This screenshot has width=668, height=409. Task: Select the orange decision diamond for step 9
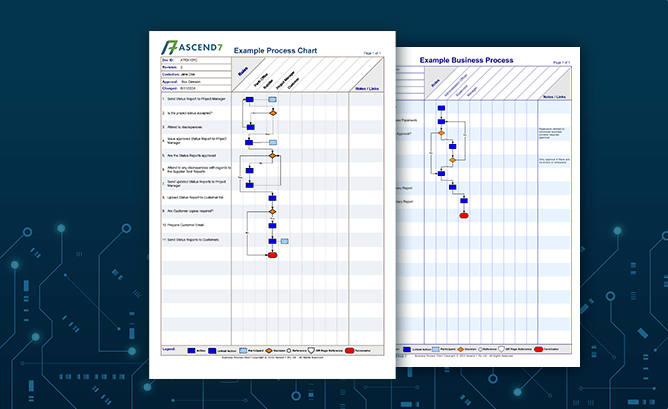coord(272,212)
